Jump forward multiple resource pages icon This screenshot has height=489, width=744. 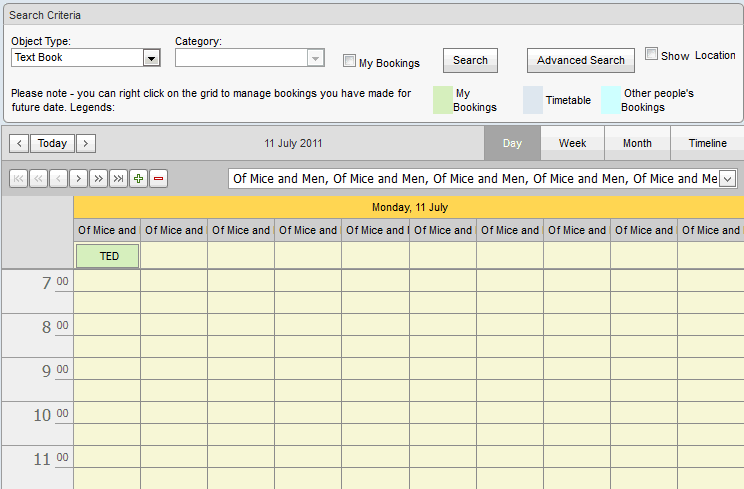pyautogui.click(x=98, y=179)
